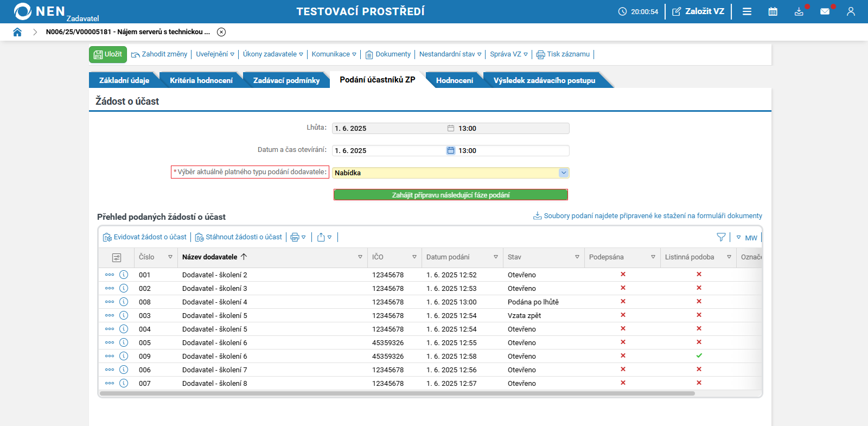Click the table filter funnel icon
The width and height of the screenshot is (868, 426).
pos(721,237)
